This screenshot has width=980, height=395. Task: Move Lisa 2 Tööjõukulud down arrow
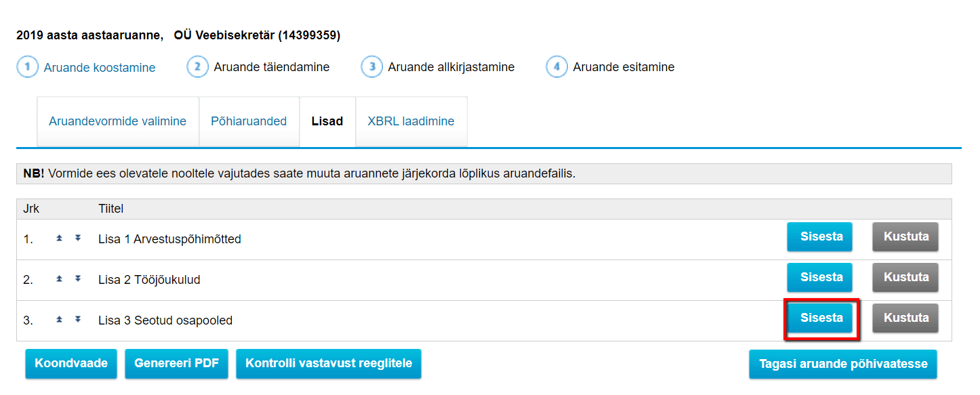coord(78,278)
